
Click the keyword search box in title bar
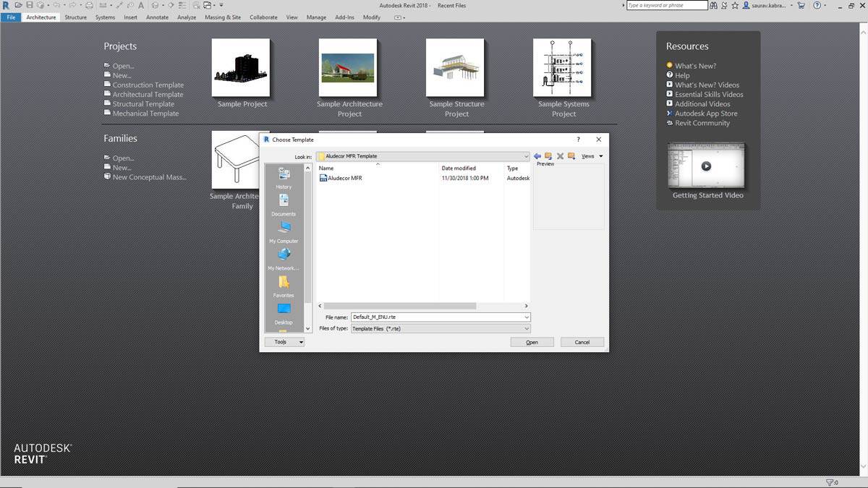(x=667, y=5)
